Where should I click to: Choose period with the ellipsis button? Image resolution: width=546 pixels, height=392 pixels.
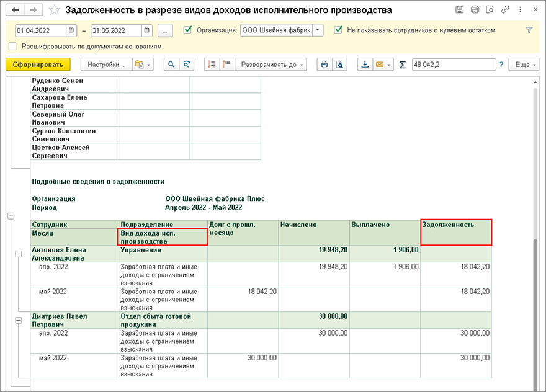165,30
